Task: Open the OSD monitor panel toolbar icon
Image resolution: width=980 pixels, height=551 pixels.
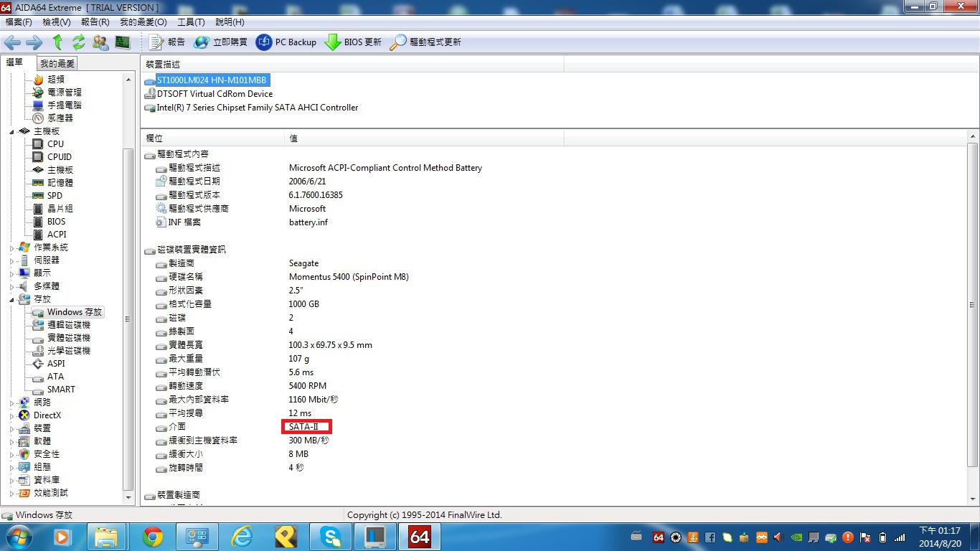Action: click(x=123, y=42)
